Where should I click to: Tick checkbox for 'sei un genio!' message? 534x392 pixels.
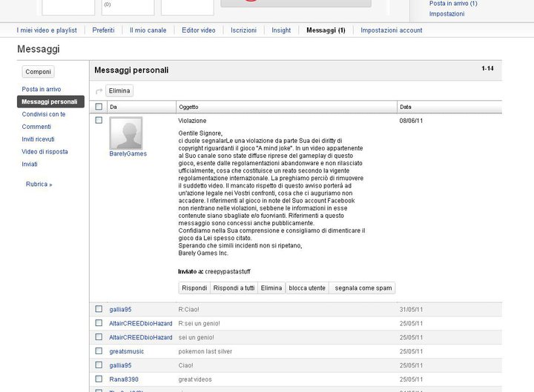click(x=99, y=337)
